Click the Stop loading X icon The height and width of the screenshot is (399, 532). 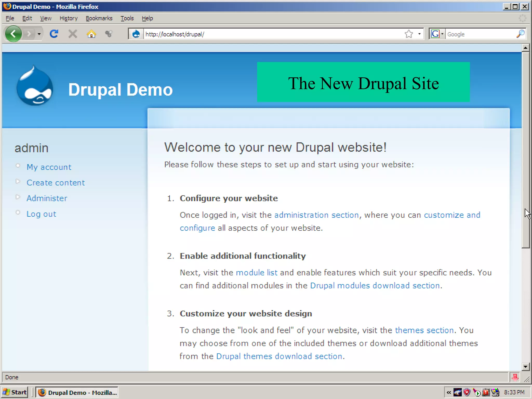click(x=73, y=34)
